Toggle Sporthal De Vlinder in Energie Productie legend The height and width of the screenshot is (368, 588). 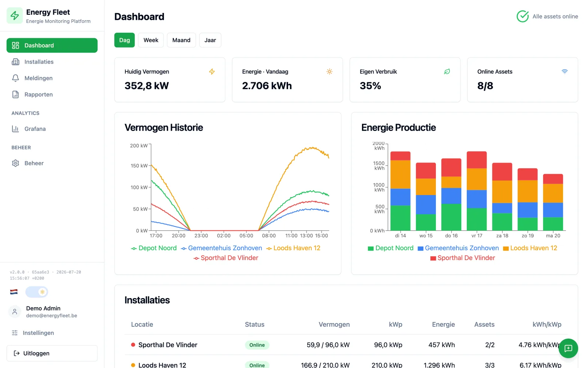(x=463, y=258)
